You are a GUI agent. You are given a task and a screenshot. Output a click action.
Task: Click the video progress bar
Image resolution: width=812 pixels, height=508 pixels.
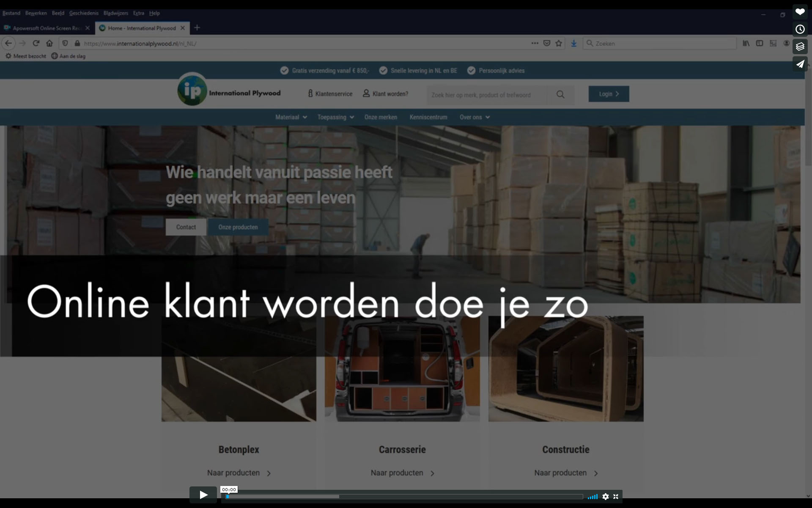404,497
